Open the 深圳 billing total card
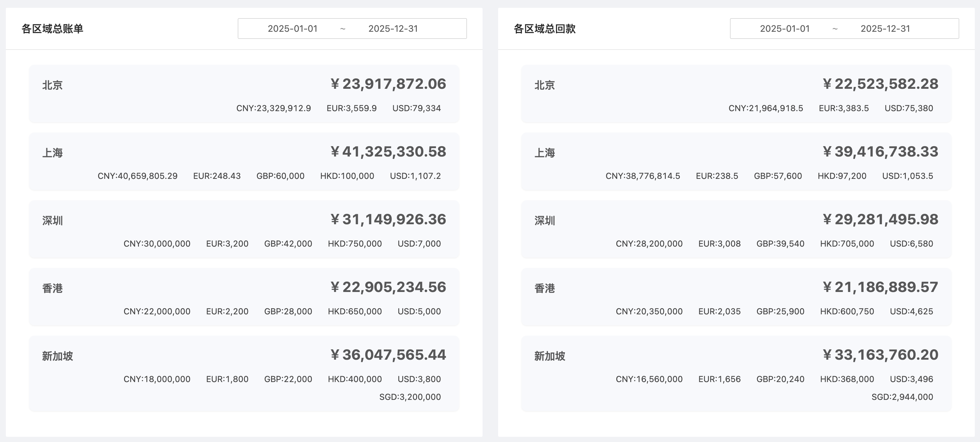The width and height of the screenshot is (980, 442). tap(244, 229)
